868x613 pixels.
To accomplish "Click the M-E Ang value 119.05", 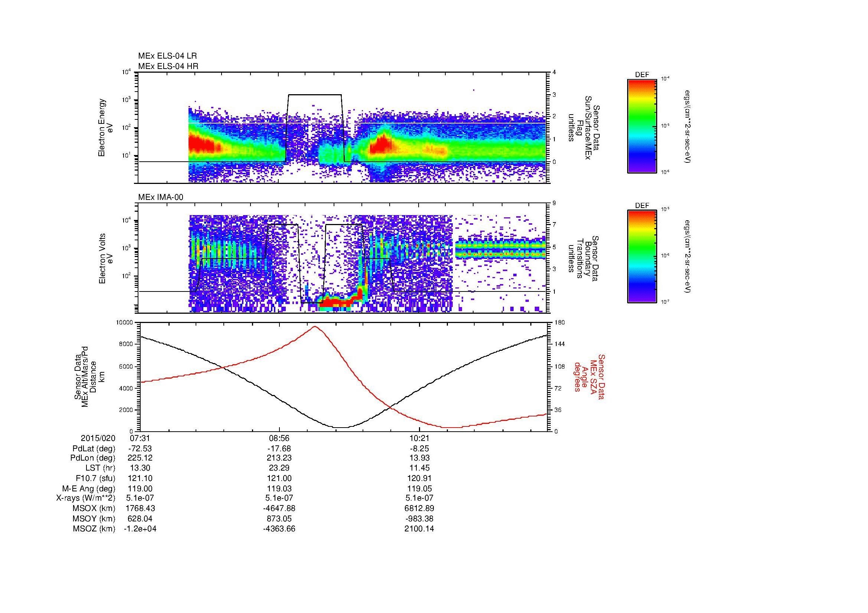I will [419, 488].
